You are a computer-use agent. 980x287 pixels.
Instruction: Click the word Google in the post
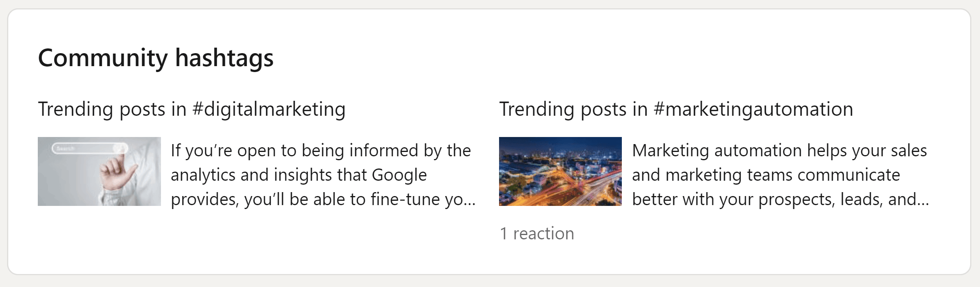399,175
